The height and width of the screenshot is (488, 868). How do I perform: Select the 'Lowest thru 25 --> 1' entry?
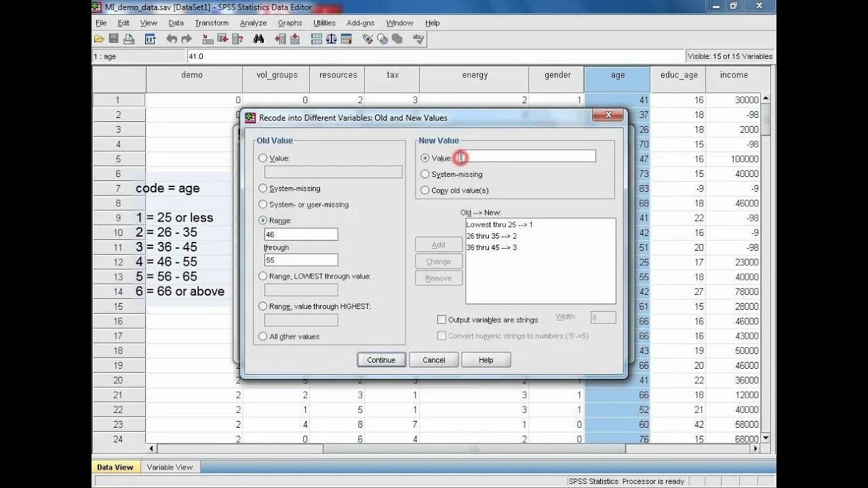[x=500, y=224]
